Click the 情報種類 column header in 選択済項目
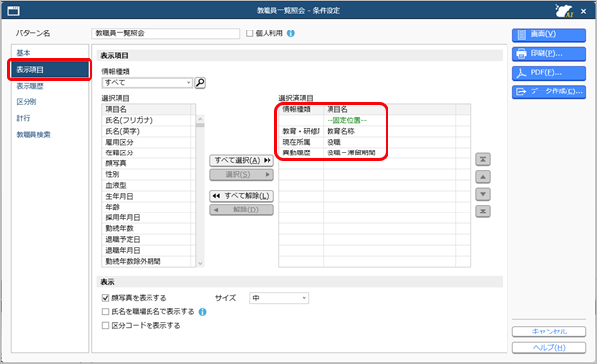The width and height of the screenshot is (597, 364). coord(301,109)
